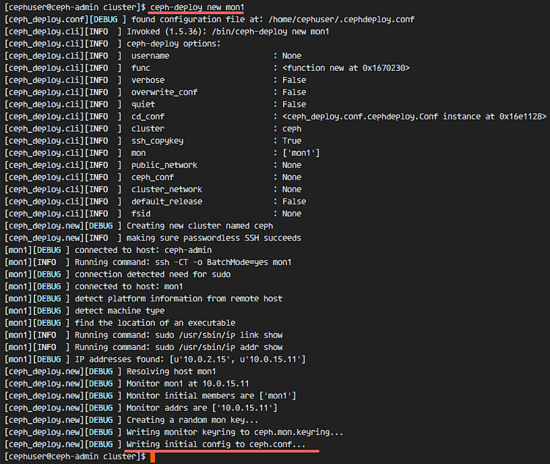The height and width of the screenshot is (464, 550).
Task: Click 'Monitor addrs are' line
Action: pos(202,408)
